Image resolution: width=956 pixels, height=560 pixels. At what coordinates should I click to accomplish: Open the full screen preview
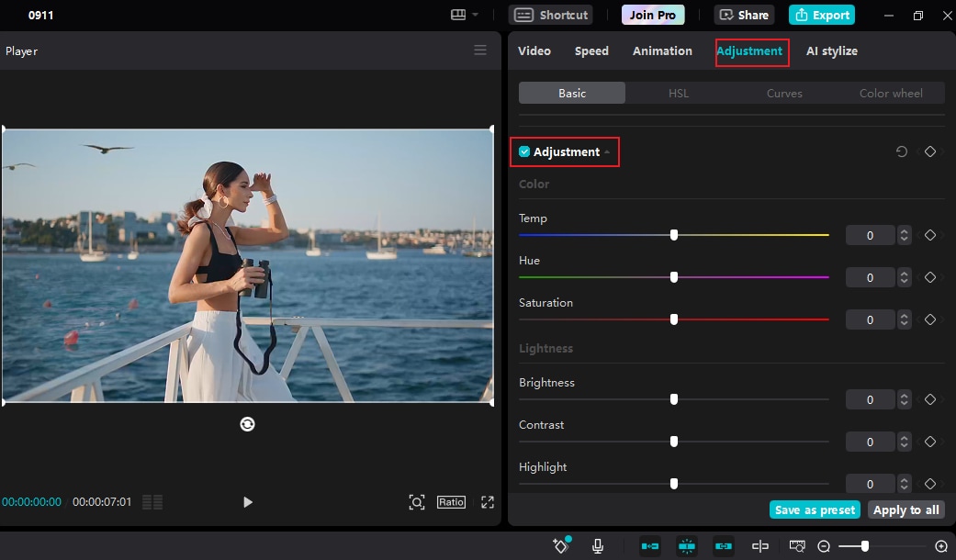tap(488, 502)
